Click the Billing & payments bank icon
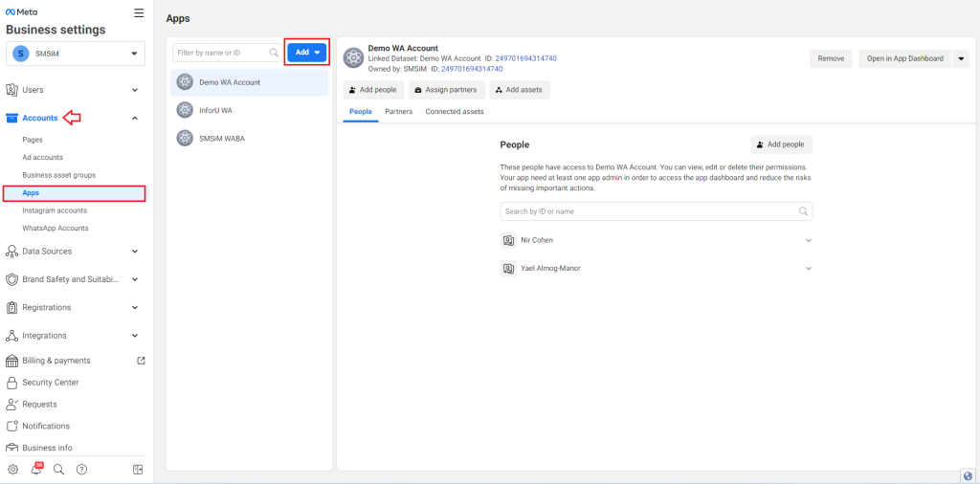The image size is (980, 484). point(11,361)
